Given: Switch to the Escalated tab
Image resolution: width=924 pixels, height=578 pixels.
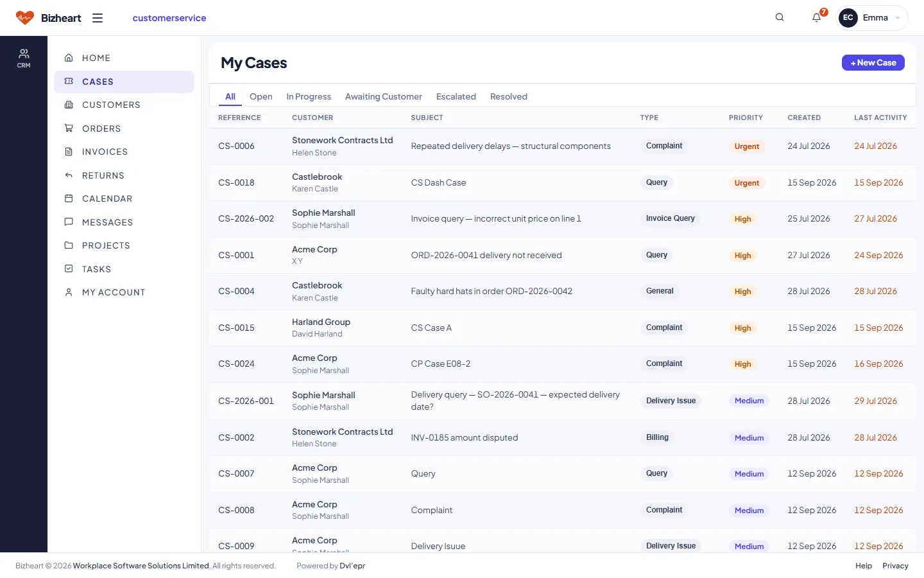Looking at the screenshot, I should click(x=456, y=96).
